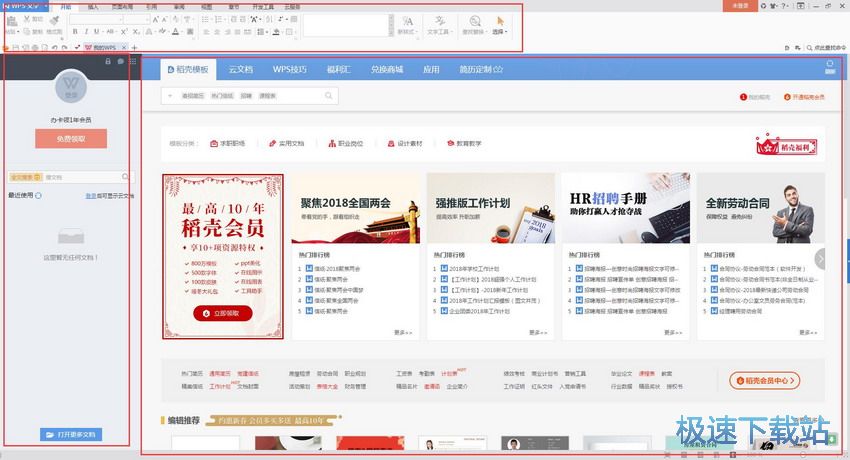Click the sidebar document search magnifier
Viewport: 850px width, 460px height.
point(125,177)
